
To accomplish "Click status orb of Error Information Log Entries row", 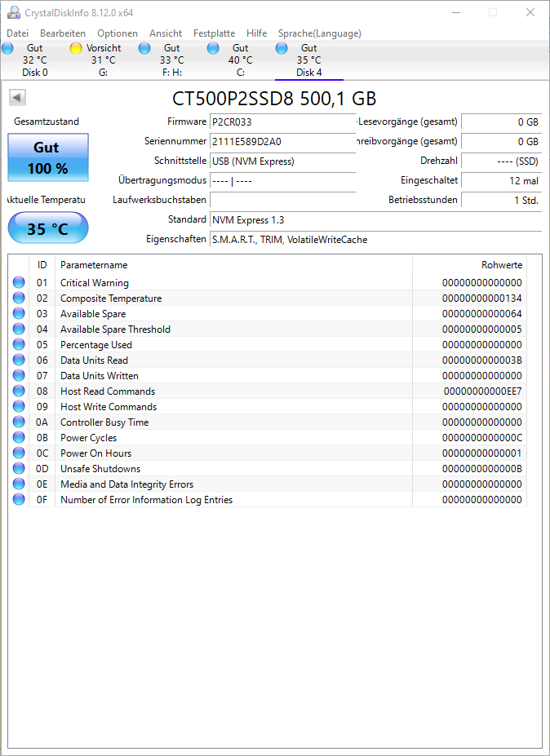I will click(x=19, y=499).
